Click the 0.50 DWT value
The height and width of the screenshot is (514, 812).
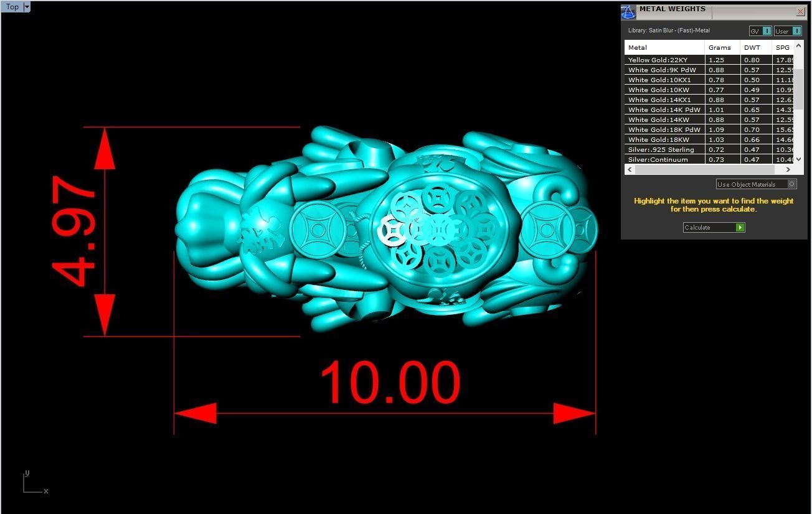coord(752,80)
